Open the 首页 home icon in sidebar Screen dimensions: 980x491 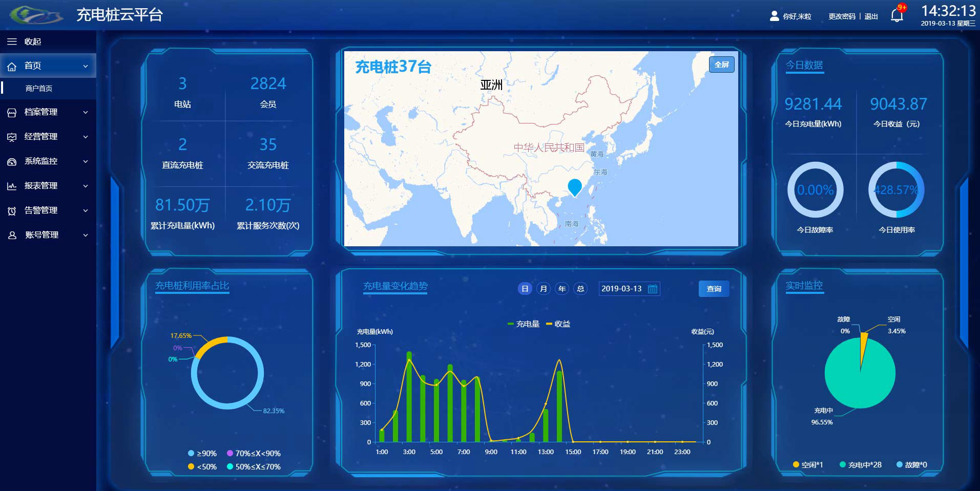point(11,66)
